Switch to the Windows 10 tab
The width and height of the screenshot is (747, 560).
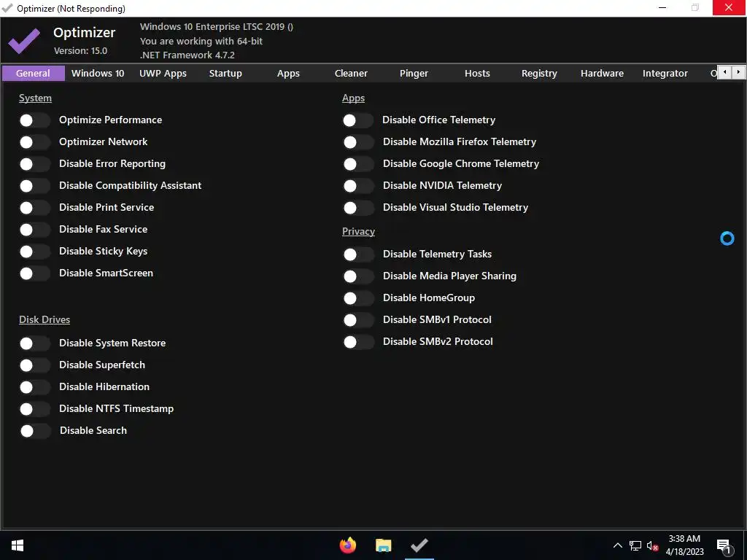(98, 74)
